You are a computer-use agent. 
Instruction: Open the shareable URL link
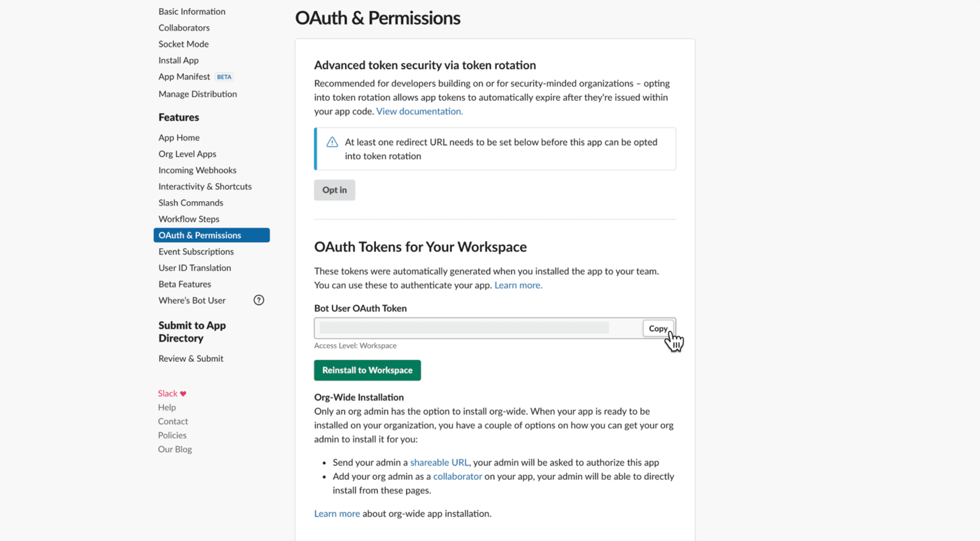439,462
